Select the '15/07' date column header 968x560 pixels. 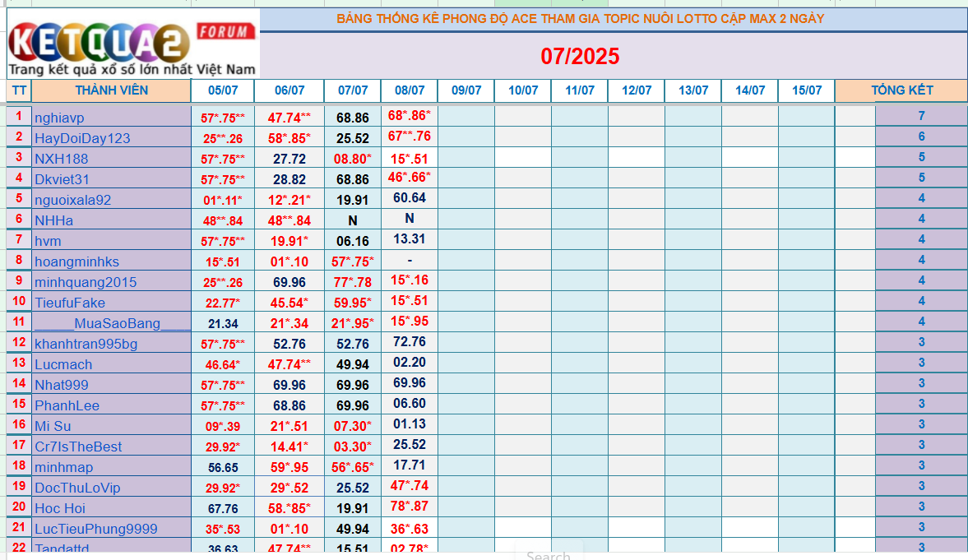pyautogui.click(x=807, y=90)
